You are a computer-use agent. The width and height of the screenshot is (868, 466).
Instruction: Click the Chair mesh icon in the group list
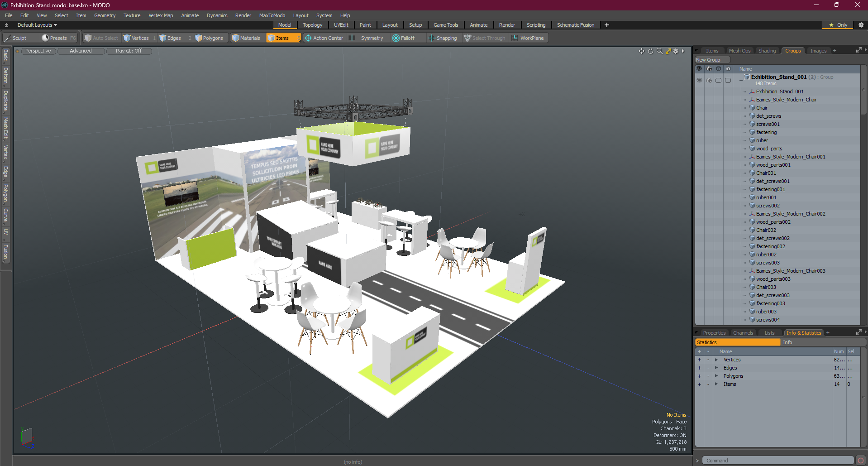pos(752,108)
